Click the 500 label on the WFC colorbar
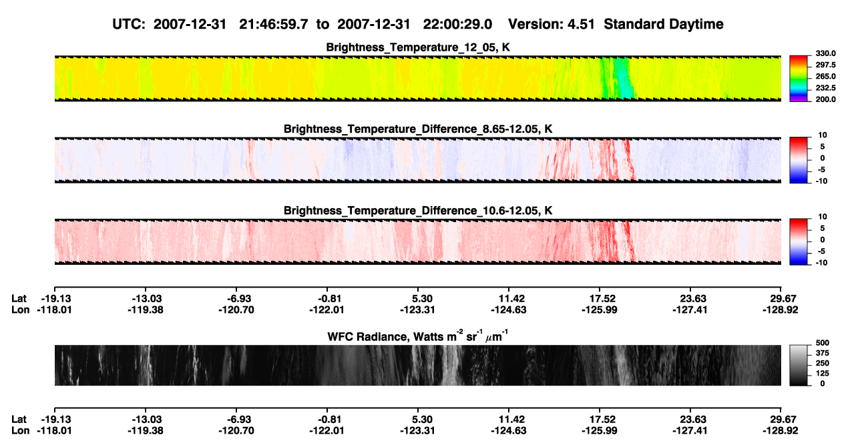 tap(823, 343)
